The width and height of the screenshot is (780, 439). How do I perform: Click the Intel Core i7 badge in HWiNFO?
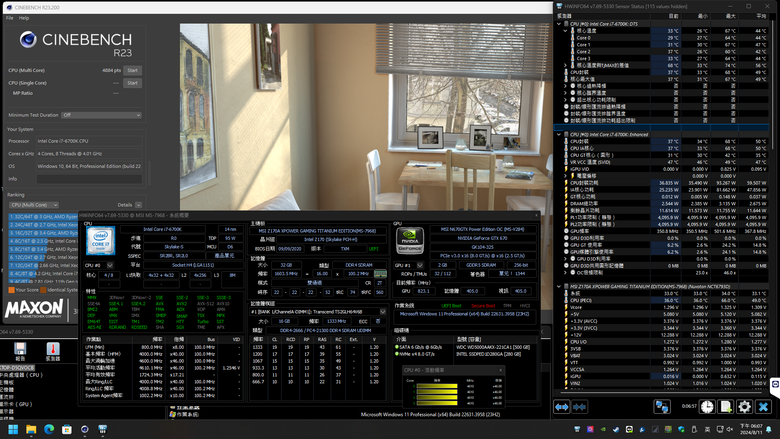pyautogui.click(x=100, y=241)
